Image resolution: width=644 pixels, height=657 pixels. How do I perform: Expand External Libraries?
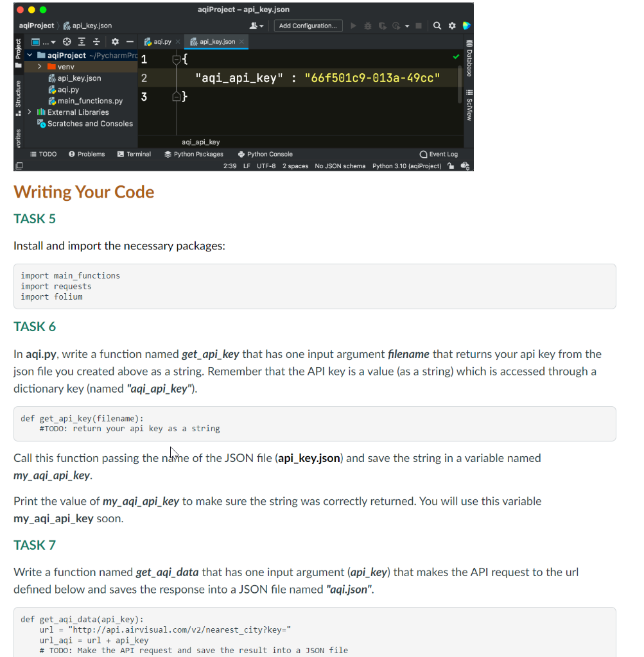(x=29, y=112)
